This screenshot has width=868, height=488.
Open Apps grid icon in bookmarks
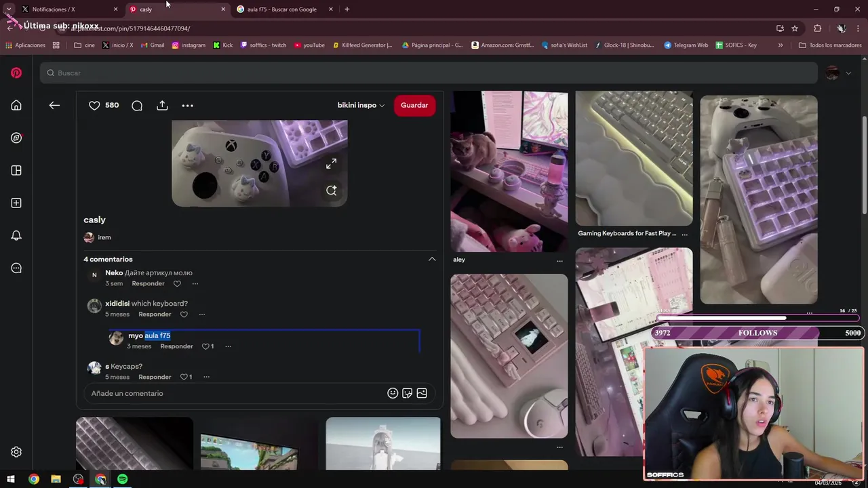pos(56,45)
